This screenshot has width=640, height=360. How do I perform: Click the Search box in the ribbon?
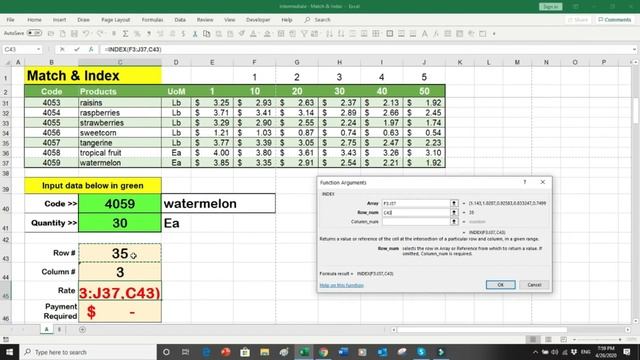pyautogui.click(x=318, y=20)
